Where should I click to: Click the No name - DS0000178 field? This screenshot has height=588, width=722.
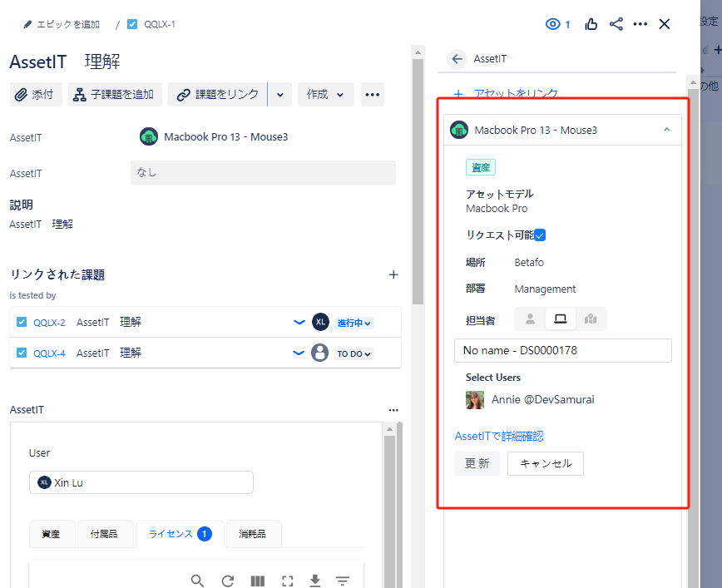pos(562,350)
